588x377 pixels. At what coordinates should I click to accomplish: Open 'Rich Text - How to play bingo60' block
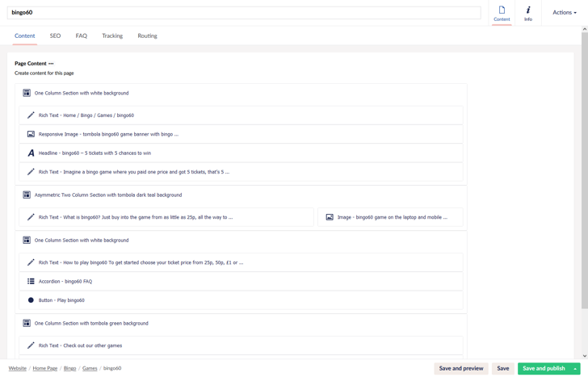[x=241, y=262]
